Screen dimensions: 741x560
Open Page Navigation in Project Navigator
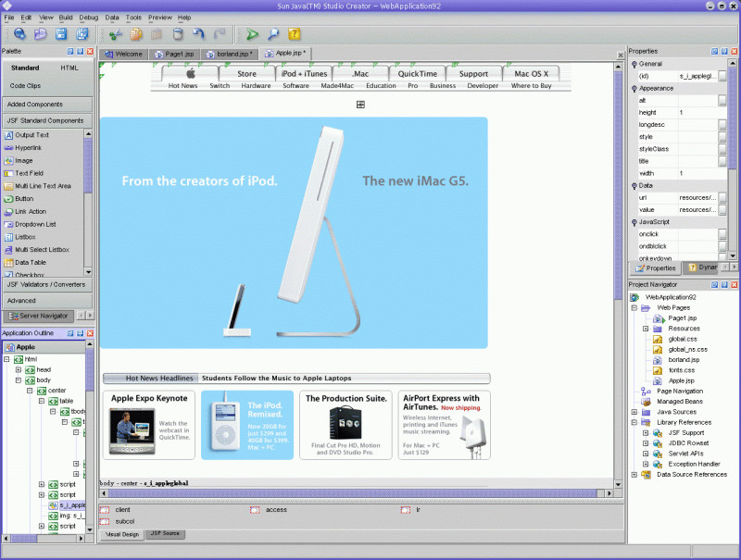(x=680, y=392)
